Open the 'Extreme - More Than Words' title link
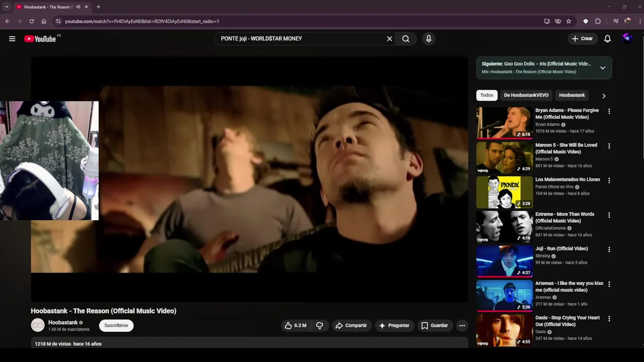 coord(565,218)
